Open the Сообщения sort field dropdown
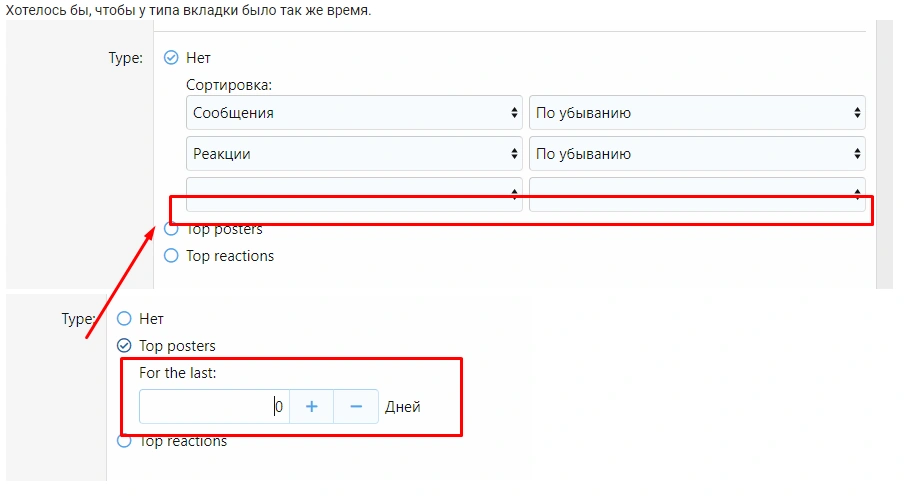Viewport: 906px width, 497px height. coord(354,113)
